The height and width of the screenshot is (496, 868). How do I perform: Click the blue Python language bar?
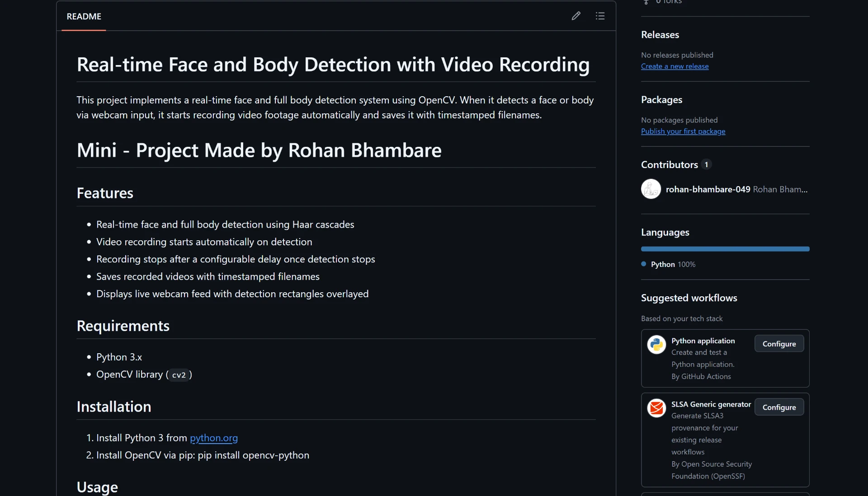coord(725,249)
